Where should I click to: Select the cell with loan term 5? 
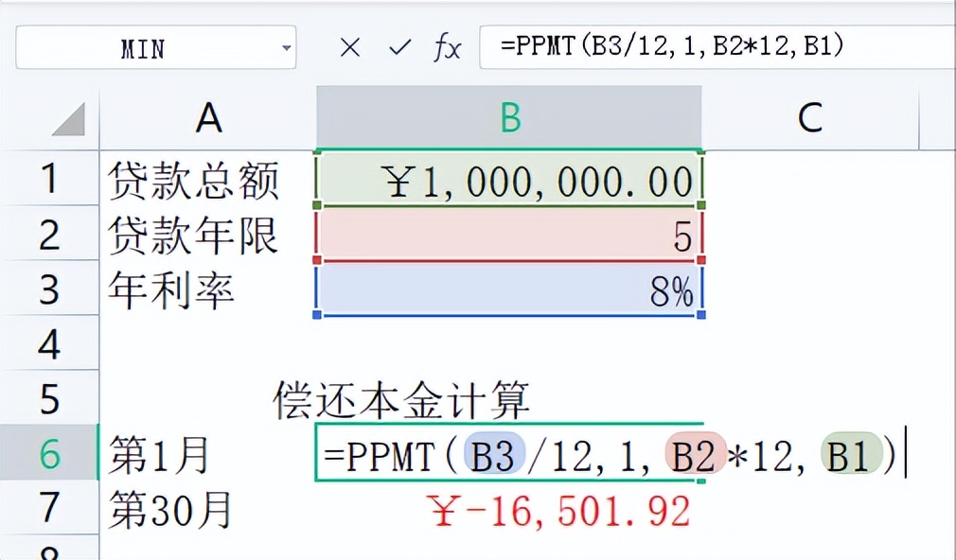click(511, 236)
